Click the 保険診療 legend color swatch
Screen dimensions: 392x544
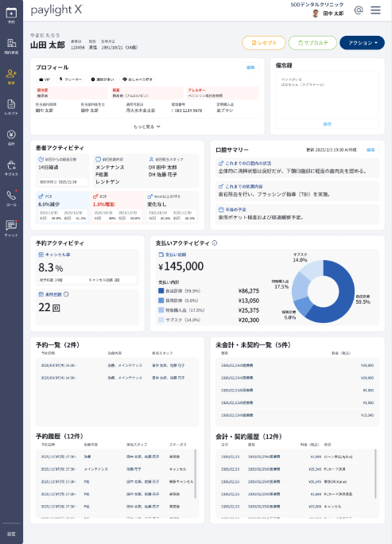coord(161,301)
